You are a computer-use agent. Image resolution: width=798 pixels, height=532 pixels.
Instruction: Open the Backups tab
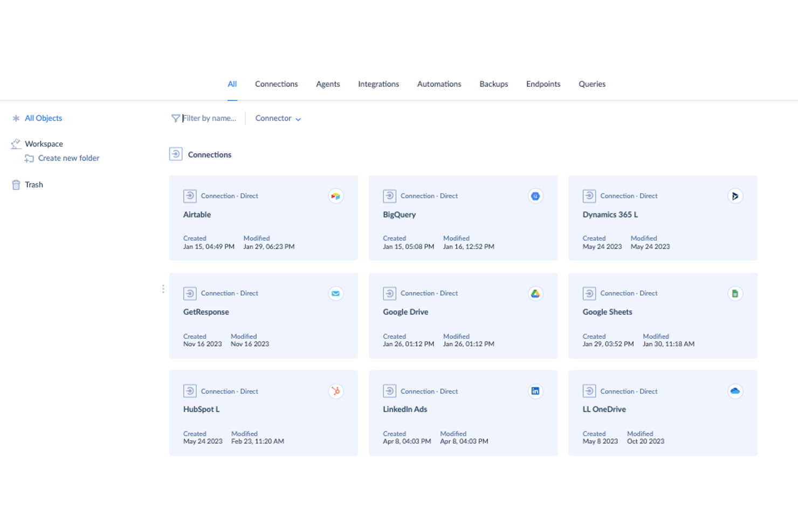click(493, 84)
